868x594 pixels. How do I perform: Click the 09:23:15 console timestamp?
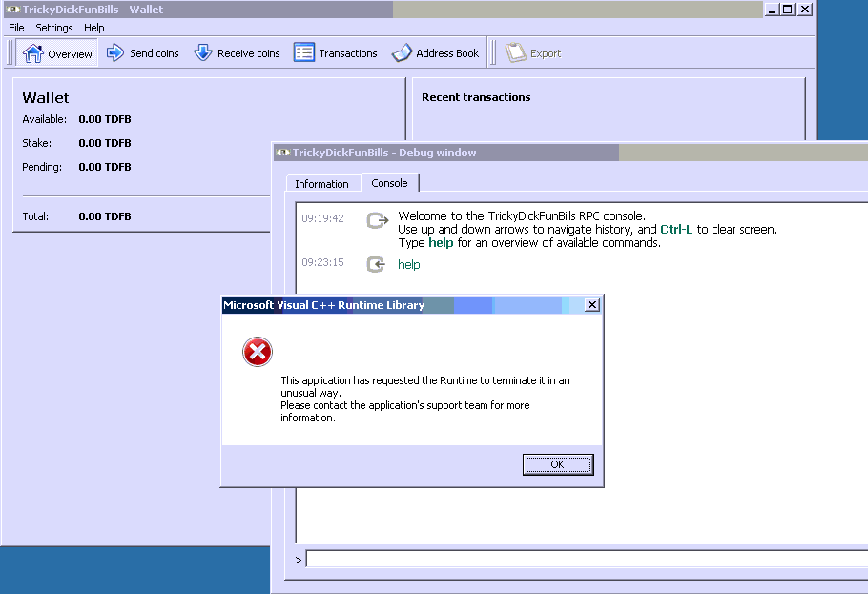[322, 262]
